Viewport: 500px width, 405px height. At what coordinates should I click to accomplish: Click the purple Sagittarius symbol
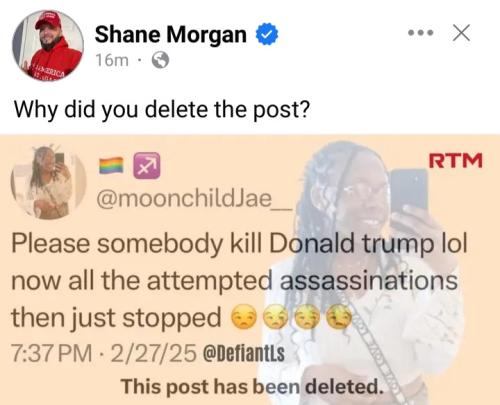[x=147, y=166]
